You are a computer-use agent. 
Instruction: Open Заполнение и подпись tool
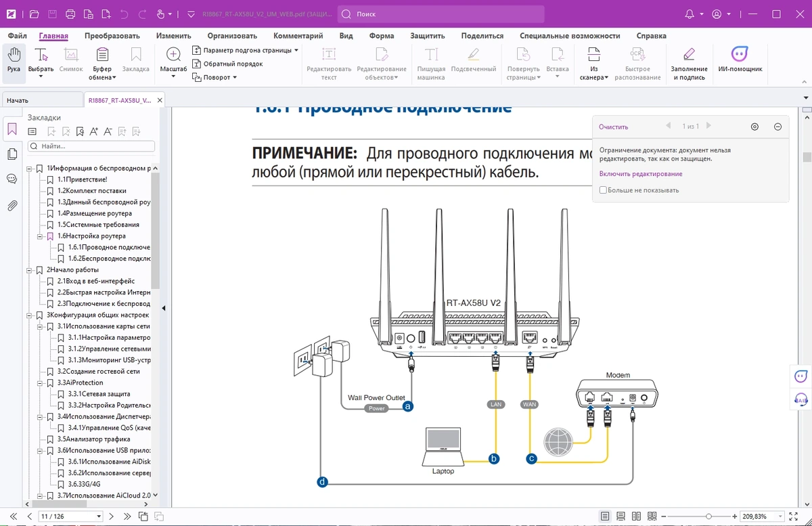(x=689, y=64)
